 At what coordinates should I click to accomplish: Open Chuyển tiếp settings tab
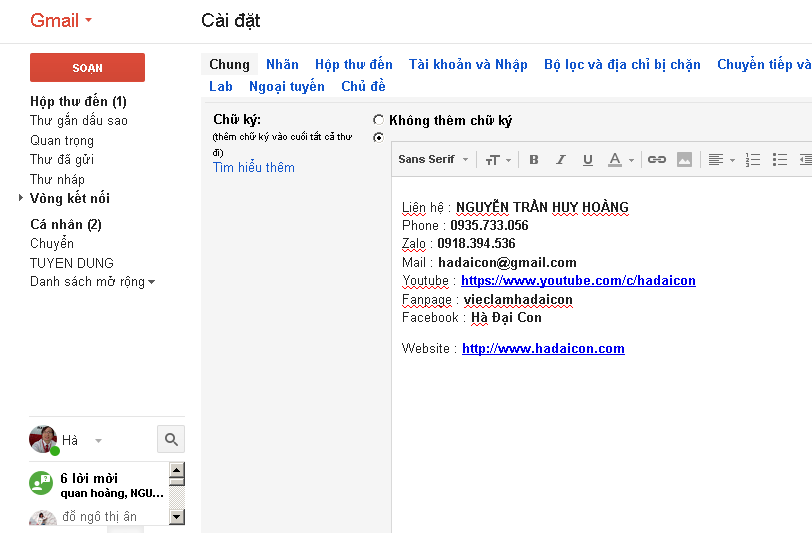click(764, 64)
